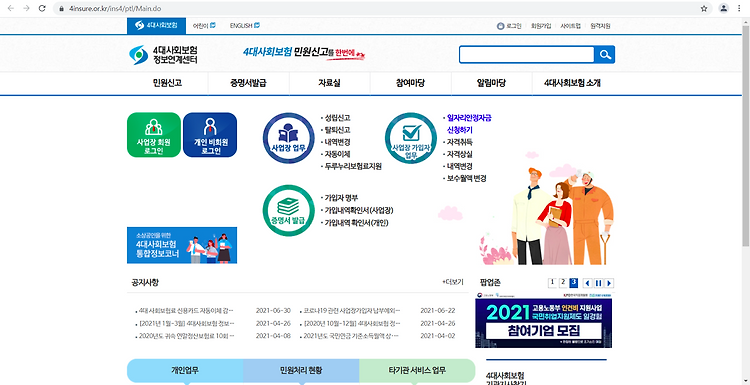The height and width of the screenshot is (385, 750).
Task: Click the 사업장 업무 circle icon
Action: point(288,138)
